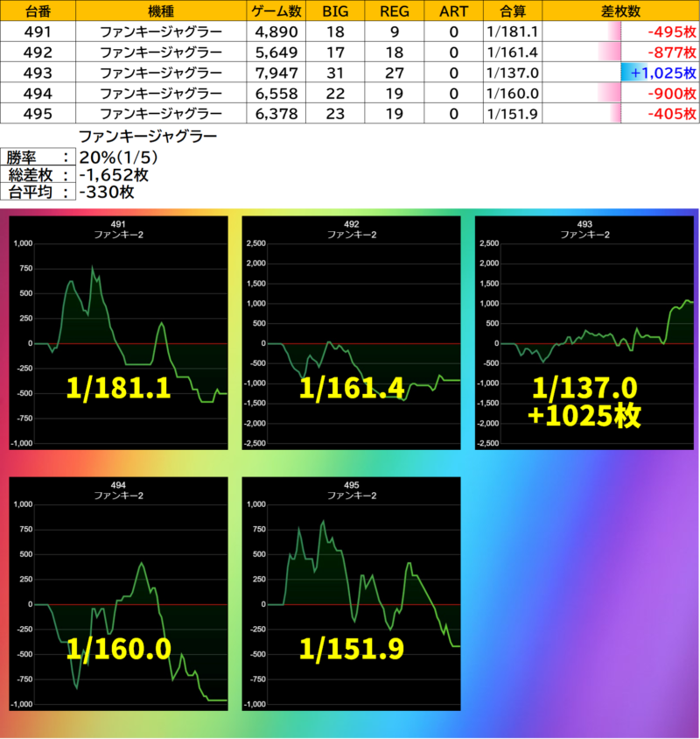This screenshot has width=700, height=739.
Task: Select machine number 495 in the table
Action: click(38, 114)
